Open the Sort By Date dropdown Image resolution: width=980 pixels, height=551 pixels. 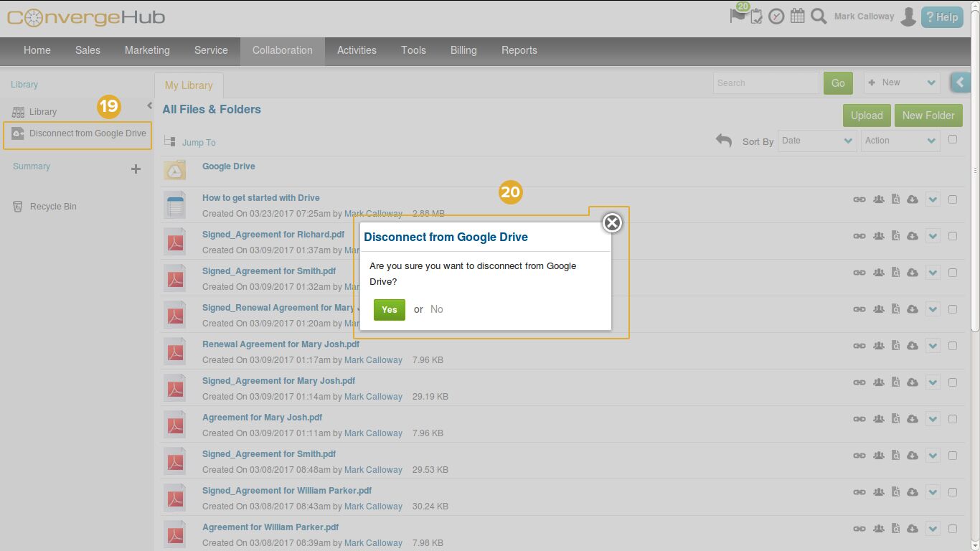click(816, 141)
